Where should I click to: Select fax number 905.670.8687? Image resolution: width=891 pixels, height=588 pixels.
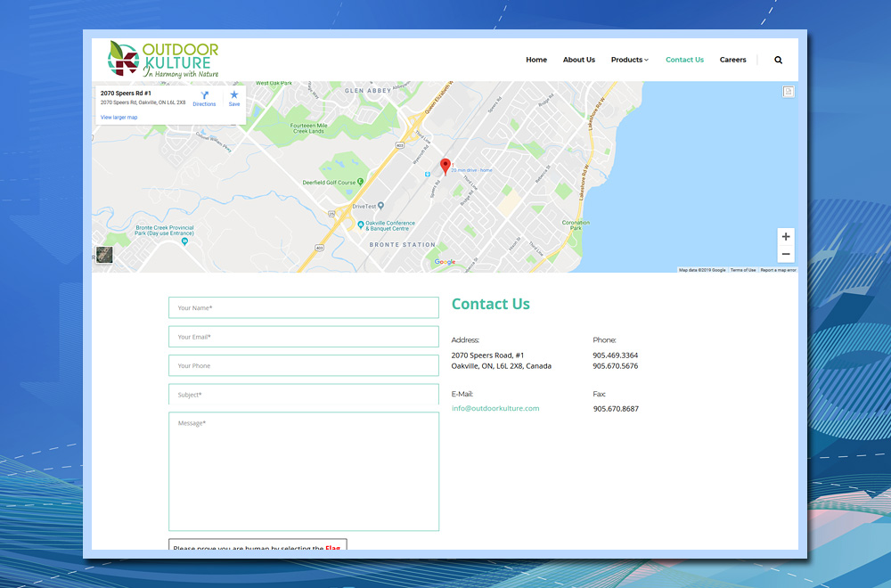tap(616, 408)
